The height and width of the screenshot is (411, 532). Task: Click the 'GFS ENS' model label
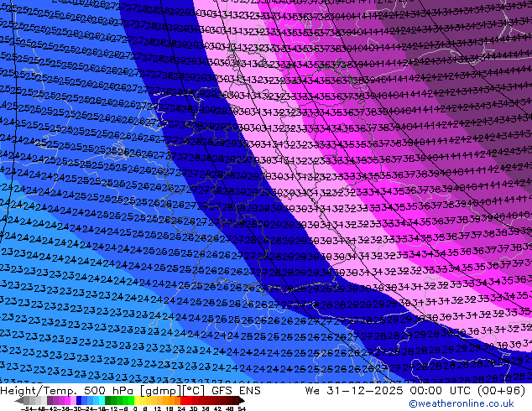(236, 391)
